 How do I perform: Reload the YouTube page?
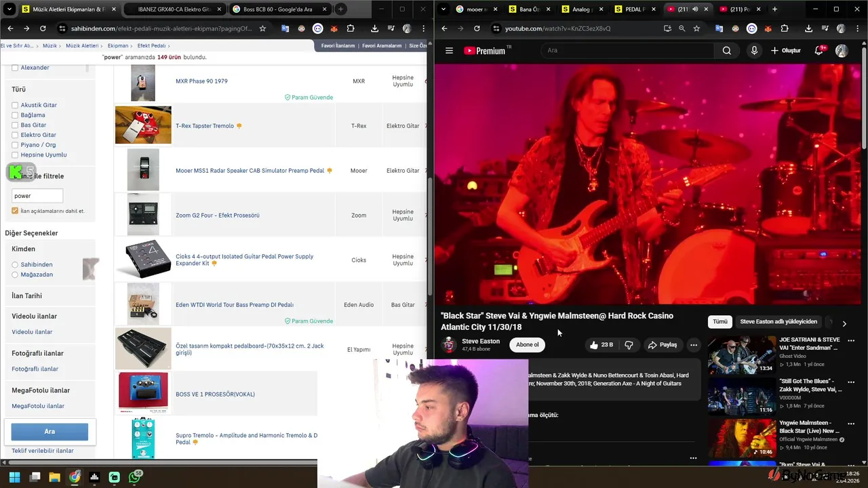[477, 28]
